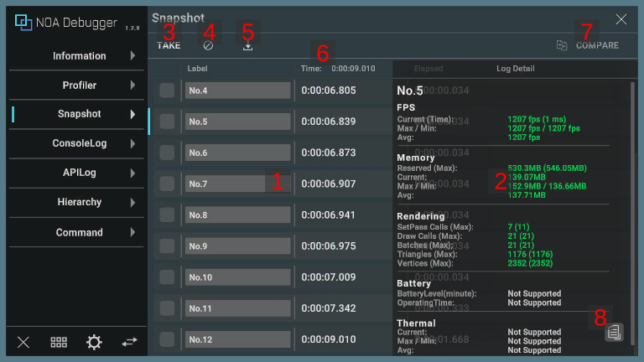Toggle the checkbox beside snapshot No.7
The height and width of the screenshot is (362, 644).
tap(167, 184)
